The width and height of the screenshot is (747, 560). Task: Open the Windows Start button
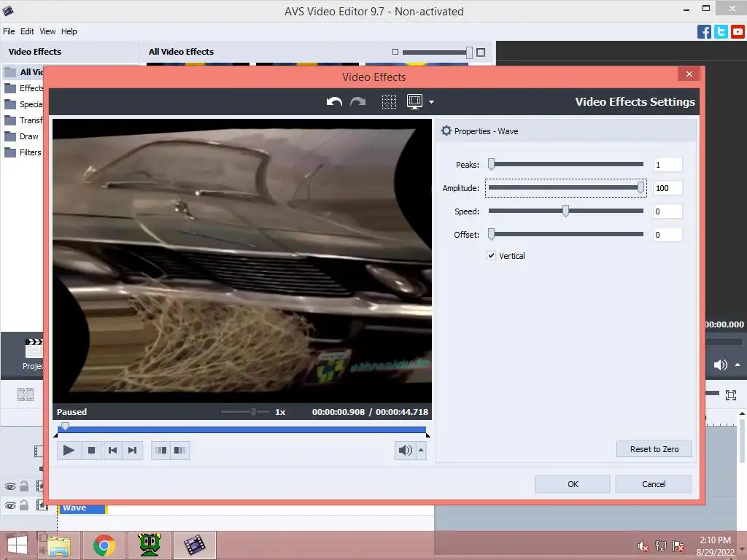point(18,545)
